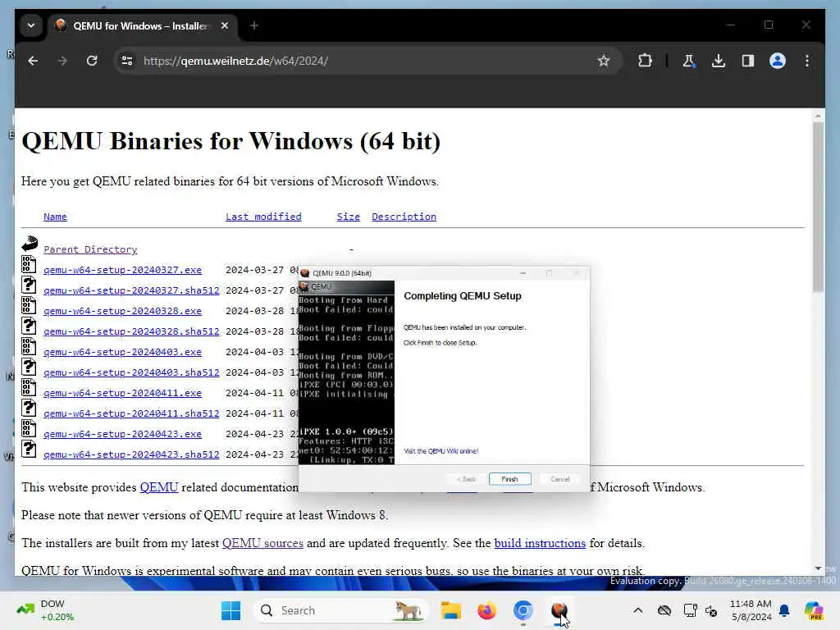Click unknown file icon beside 20240327.sha512
The height and width of the screenshot is (630, 840).
point(29,285)
